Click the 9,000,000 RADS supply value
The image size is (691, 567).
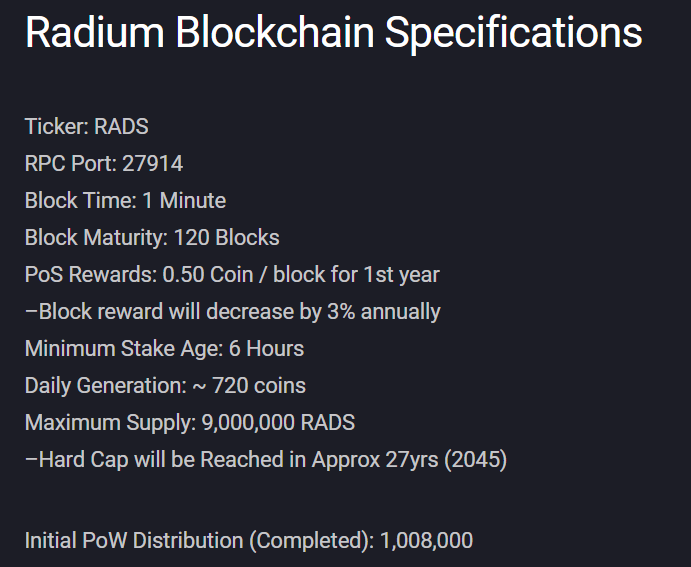pos(278,423)
